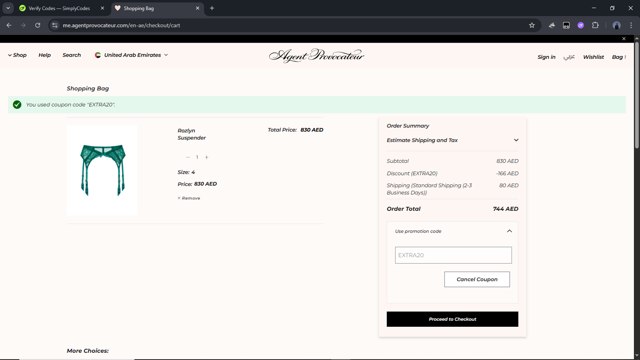Open the Wishlist link
Image resolution: width=640 pixels, height=360 pixels.
coord(593,57)
